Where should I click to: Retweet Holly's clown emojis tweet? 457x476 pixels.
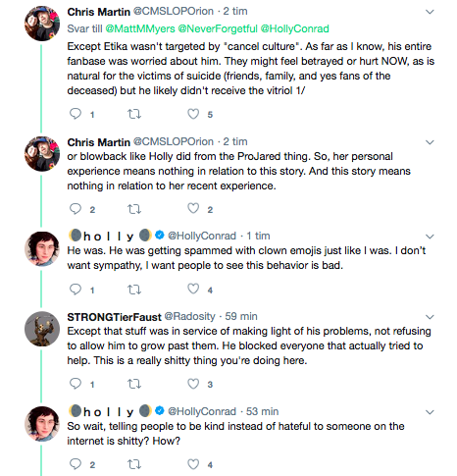[x=134, y=290]
